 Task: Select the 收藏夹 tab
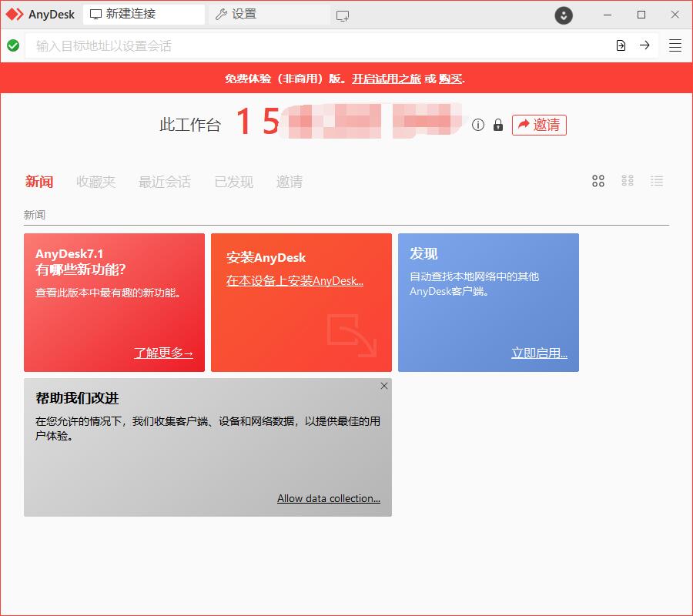(96, 182)
